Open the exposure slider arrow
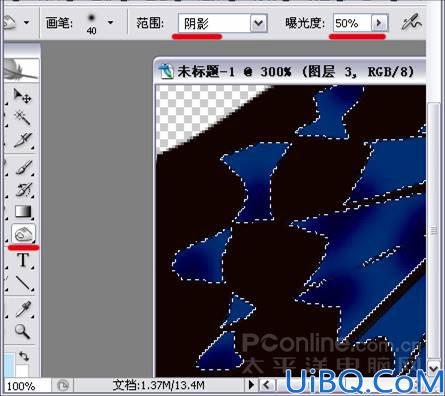The width and height of the screenshot is (445, 396). pyautogui.click(x=379, y=23)
